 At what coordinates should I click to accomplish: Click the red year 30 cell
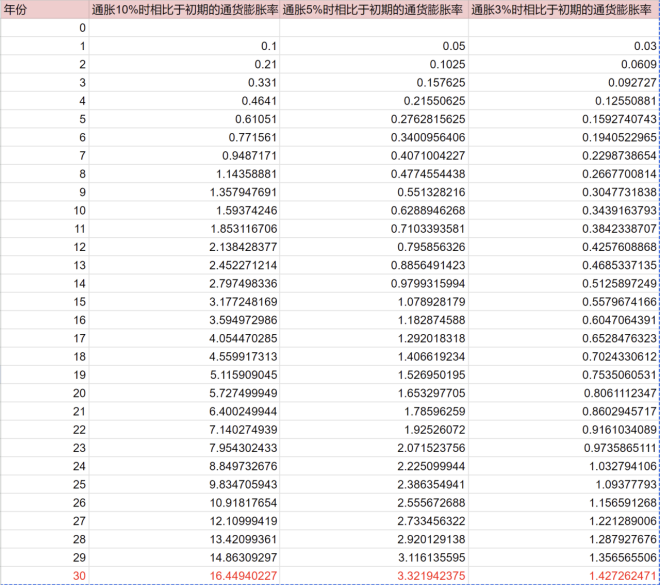(x=79, y=576)
